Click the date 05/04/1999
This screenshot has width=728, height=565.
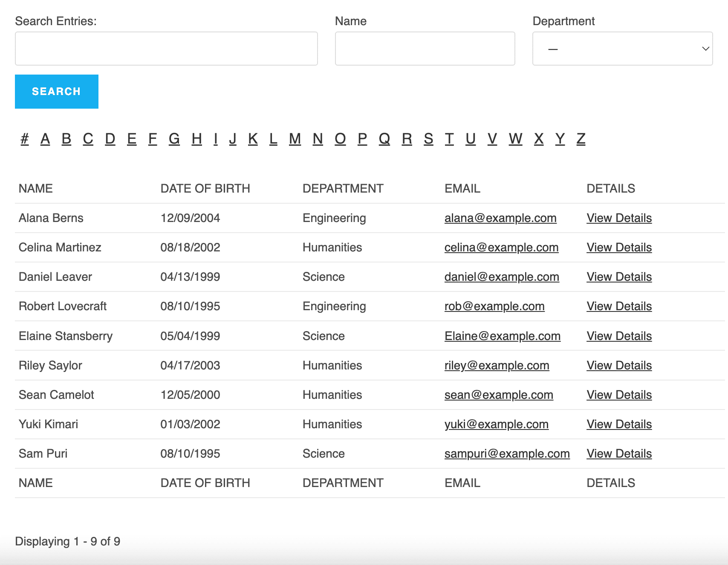[x=190, y=336]
